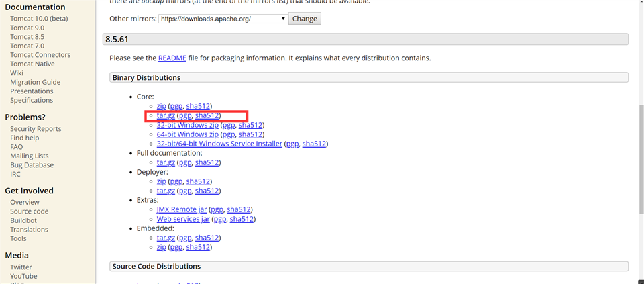644x284 pixels.
Task: Open sha512 checksum for Core zip
Action: 198,106
